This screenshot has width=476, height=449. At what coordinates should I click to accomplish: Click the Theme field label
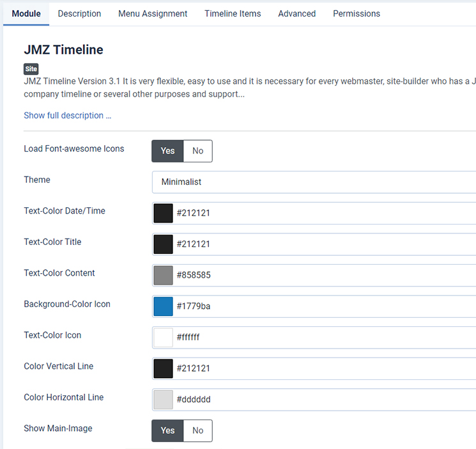[x=37, y=180]
